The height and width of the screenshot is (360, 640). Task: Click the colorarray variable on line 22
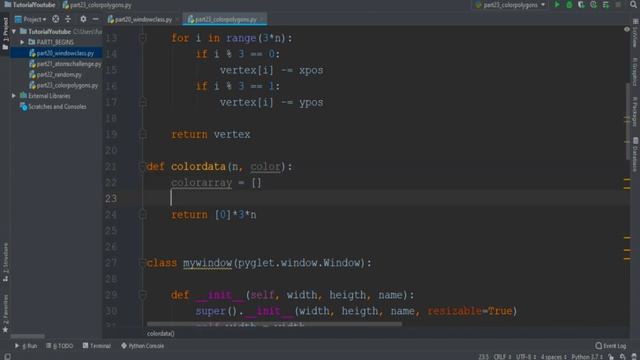(x=201, y=183)
